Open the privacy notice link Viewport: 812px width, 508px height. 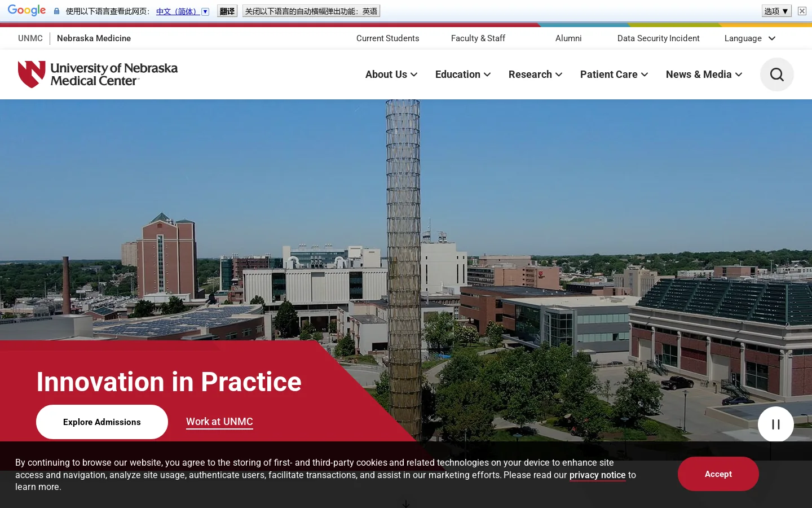tap(598, 475)
